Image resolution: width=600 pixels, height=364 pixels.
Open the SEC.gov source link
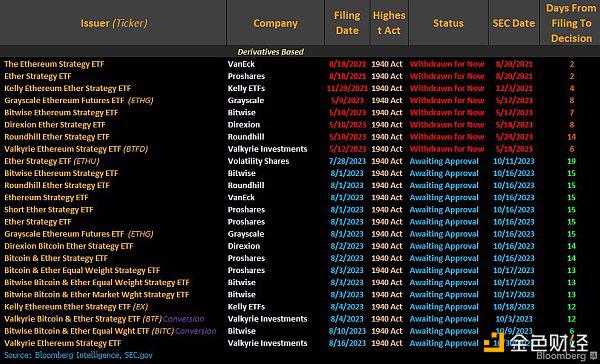pos(139,355)
